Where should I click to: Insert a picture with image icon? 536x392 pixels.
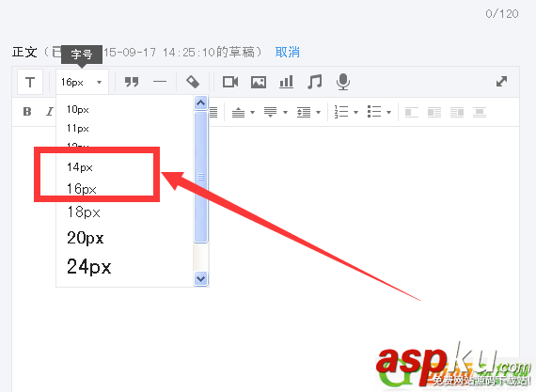pyautogui.click(x=259, y=82)
